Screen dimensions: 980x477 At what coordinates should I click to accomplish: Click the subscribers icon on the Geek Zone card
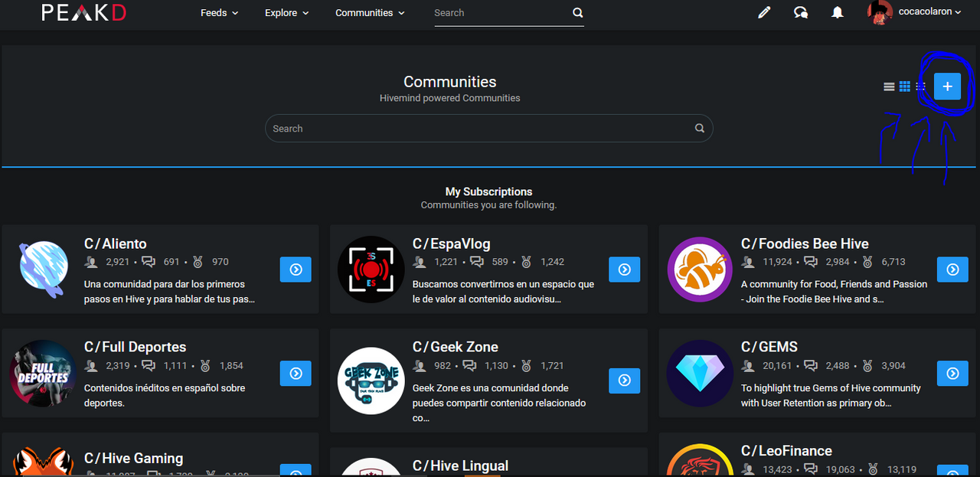click(420, 366)
